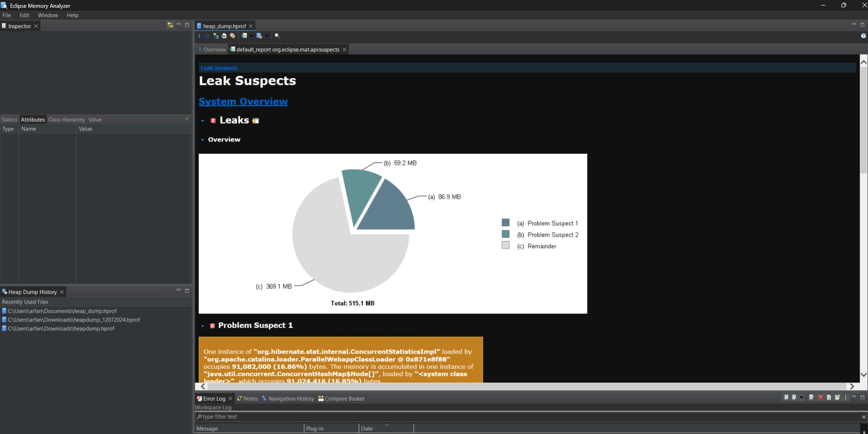This screenshot has height=434, width=868.
Task: Open dropdown next to Run Expert System Test
Action: click(251, 36)
